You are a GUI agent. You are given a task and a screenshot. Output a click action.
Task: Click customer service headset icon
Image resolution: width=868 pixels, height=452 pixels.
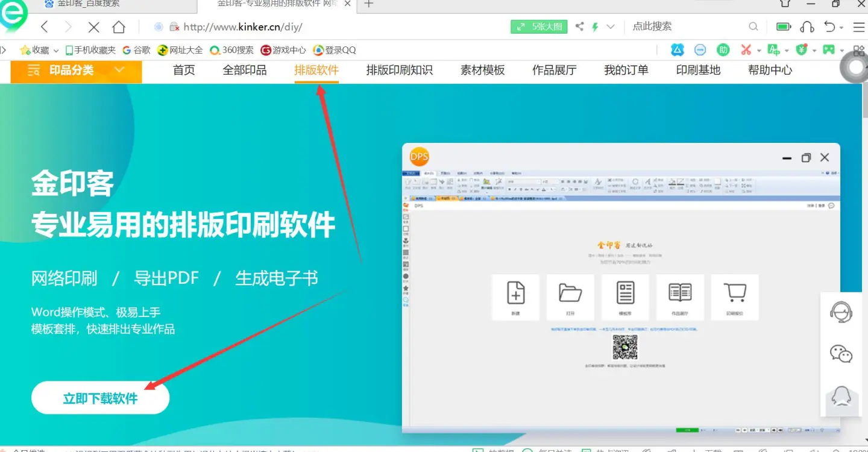click(841, 313)
